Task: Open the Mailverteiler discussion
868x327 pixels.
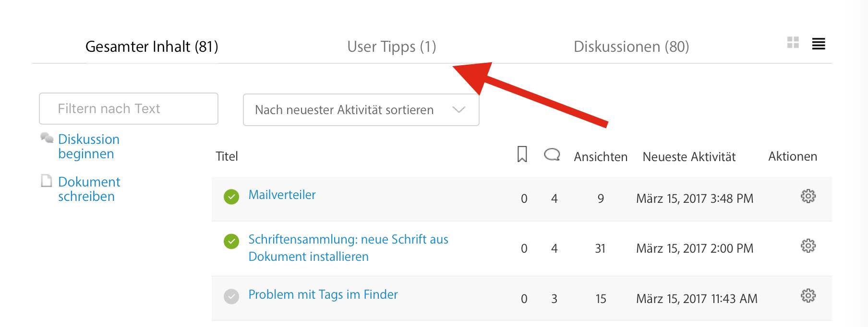Action: 282,195
